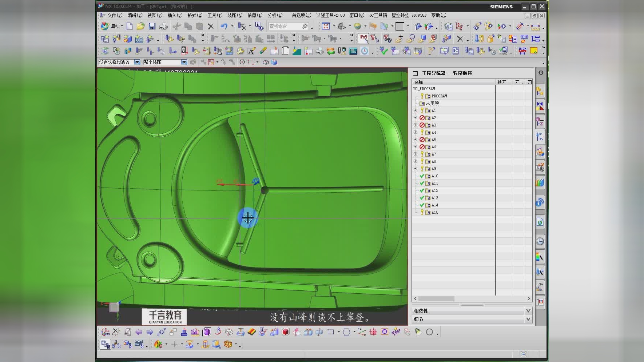Open the 帮助(H) menu

click(438, 15)
